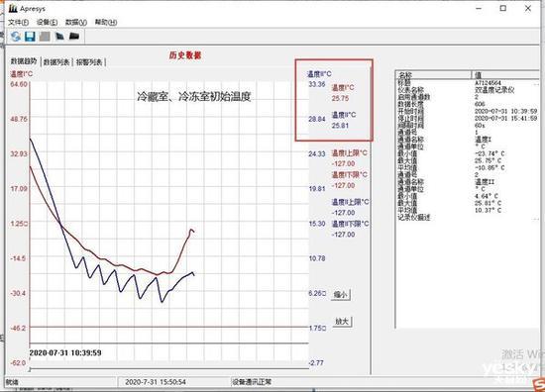Maximize the Apresys window
545x392 pixels.
point(503,8)
